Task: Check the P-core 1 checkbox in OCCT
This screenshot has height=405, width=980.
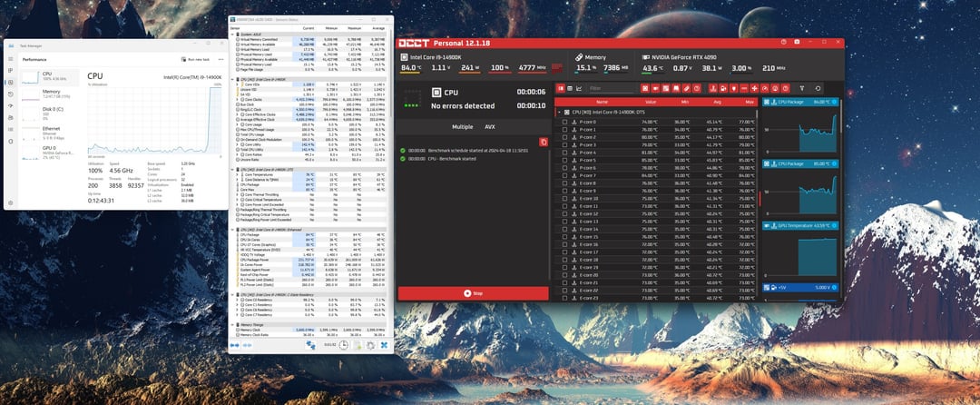Action: (565, 129)
